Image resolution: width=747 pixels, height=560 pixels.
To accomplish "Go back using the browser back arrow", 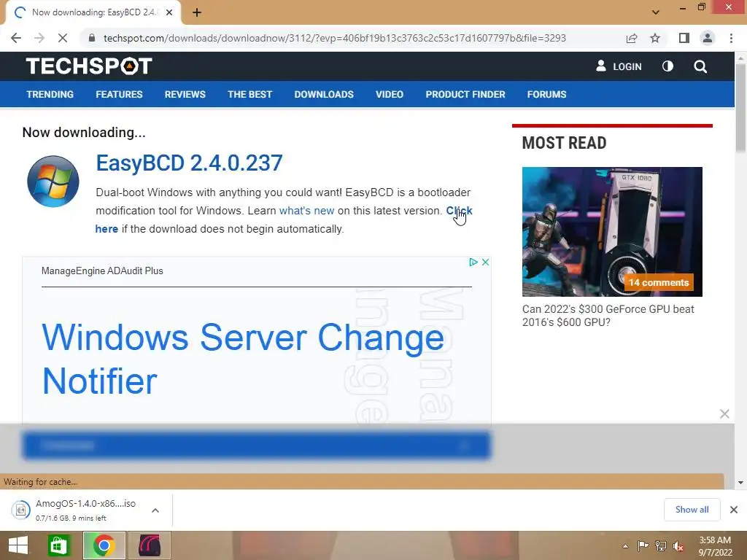I will pos(16,38).
